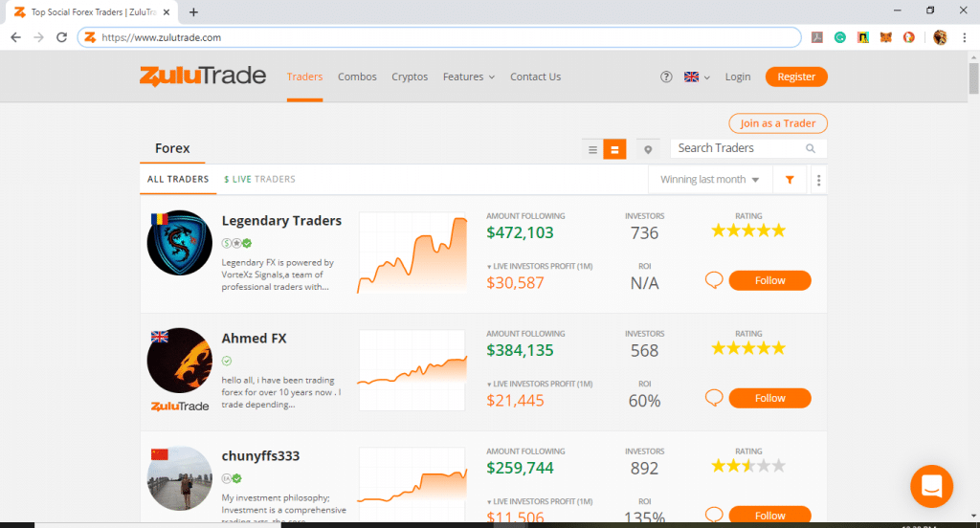Viewport: 980px width, 528px height.
Task: Click chunyffs333 badge icons
Action: 232,478
